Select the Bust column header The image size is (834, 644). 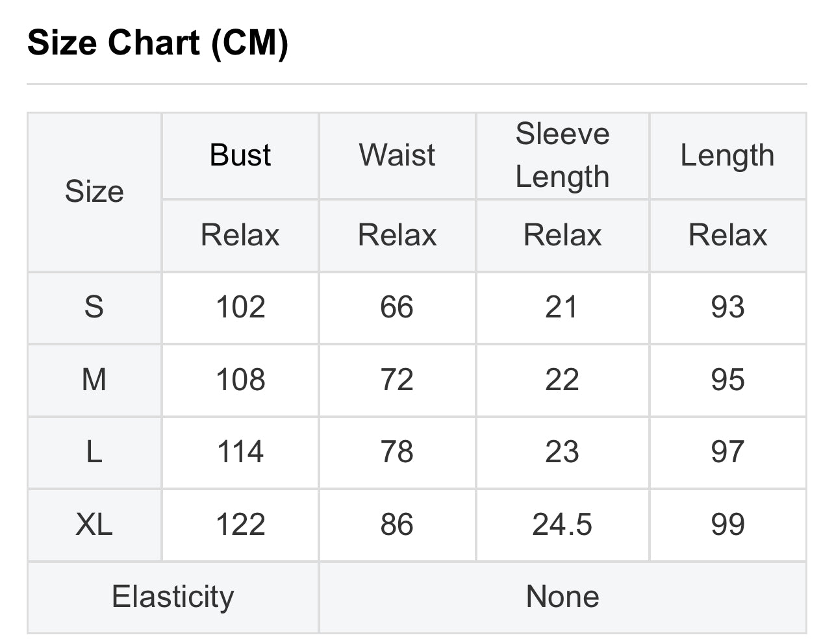tap(240, 156)
